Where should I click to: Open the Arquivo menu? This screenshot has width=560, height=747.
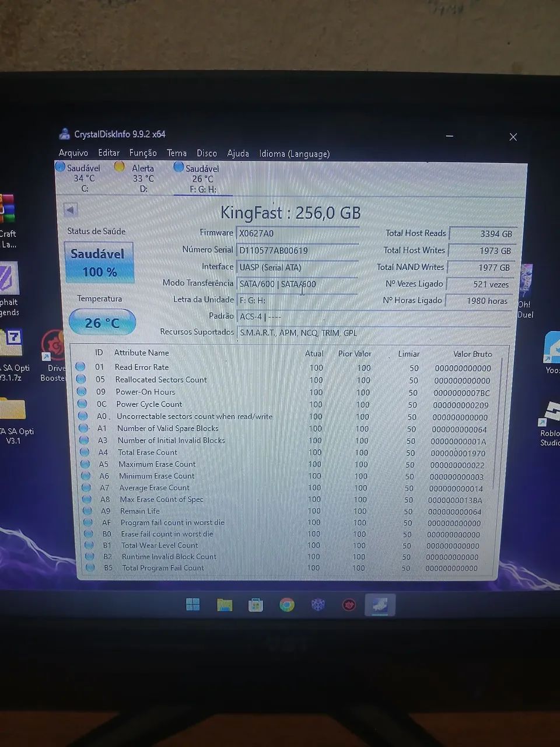pyautogui.click(x=73, y=153)
